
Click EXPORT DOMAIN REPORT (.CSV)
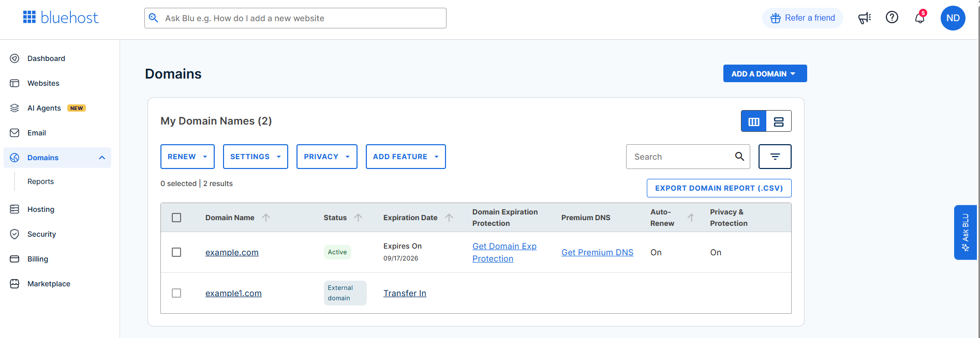(719, 188)
